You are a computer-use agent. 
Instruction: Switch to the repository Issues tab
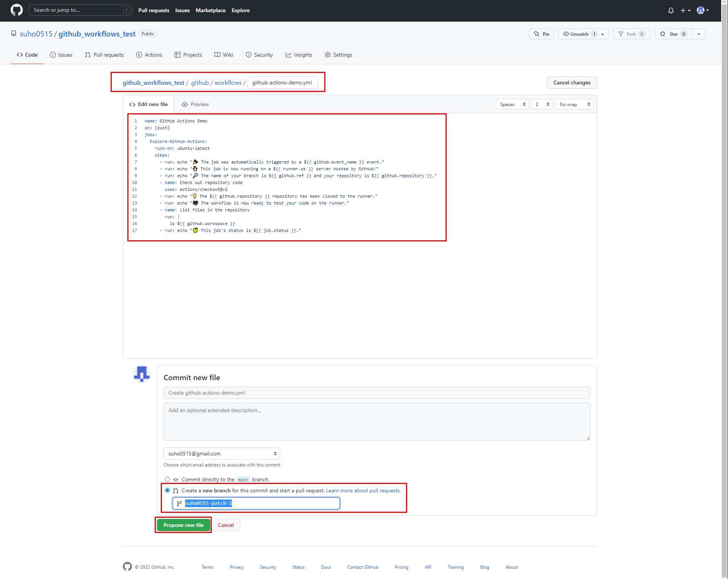pos(61,55)
